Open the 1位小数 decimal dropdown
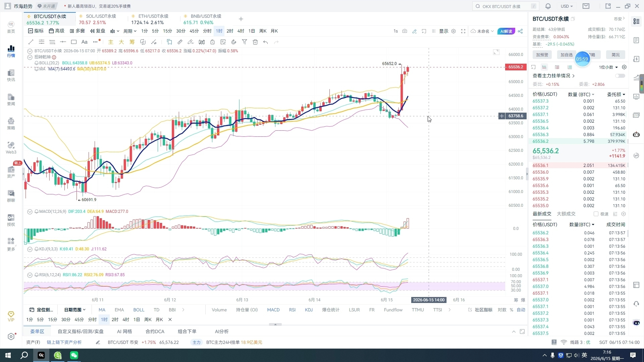The height and width of the screenshot is (362, 644). [608, 67]
